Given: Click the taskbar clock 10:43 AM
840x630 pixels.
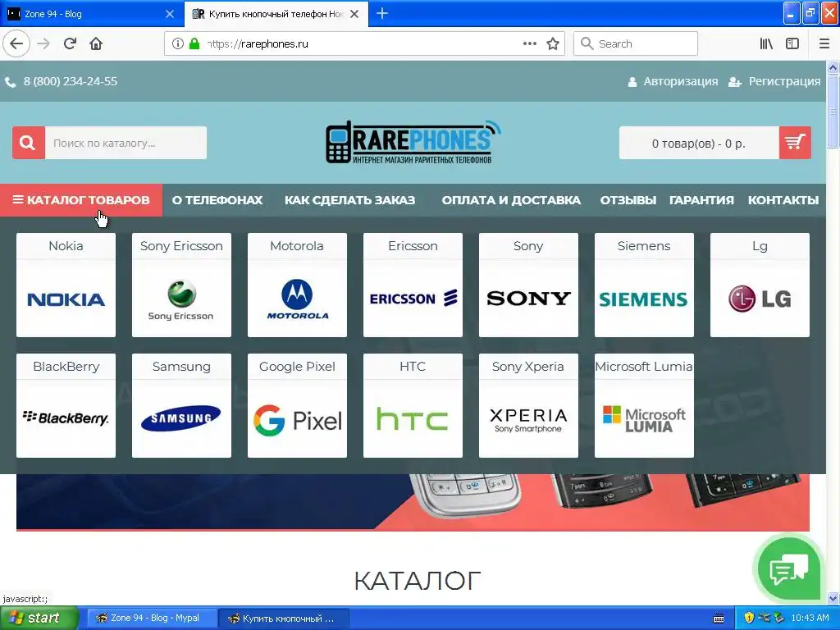Looking at the screenshot, I should click(810, 619).
